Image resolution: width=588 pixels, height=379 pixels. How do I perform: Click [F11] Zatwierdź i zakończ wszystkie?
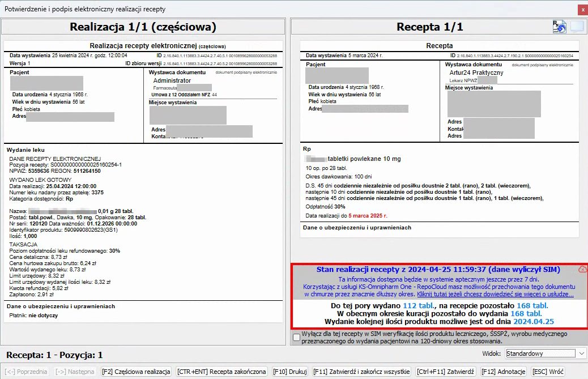click(x=361, y=372)
